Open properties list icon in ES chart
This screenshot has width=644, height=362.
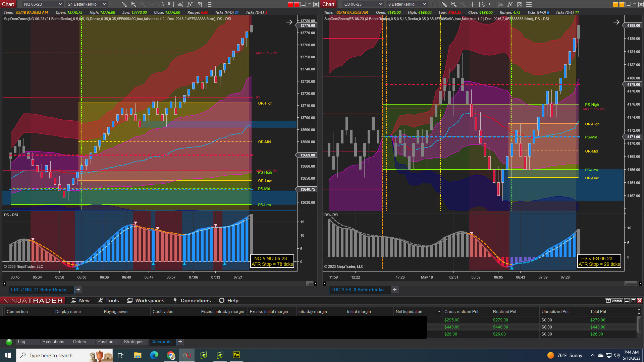(x=529, y=4)
